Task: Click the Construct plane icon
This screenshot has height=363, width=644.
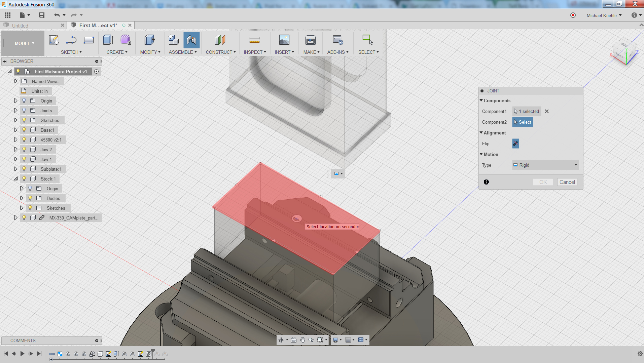Action: coord(220,40)
